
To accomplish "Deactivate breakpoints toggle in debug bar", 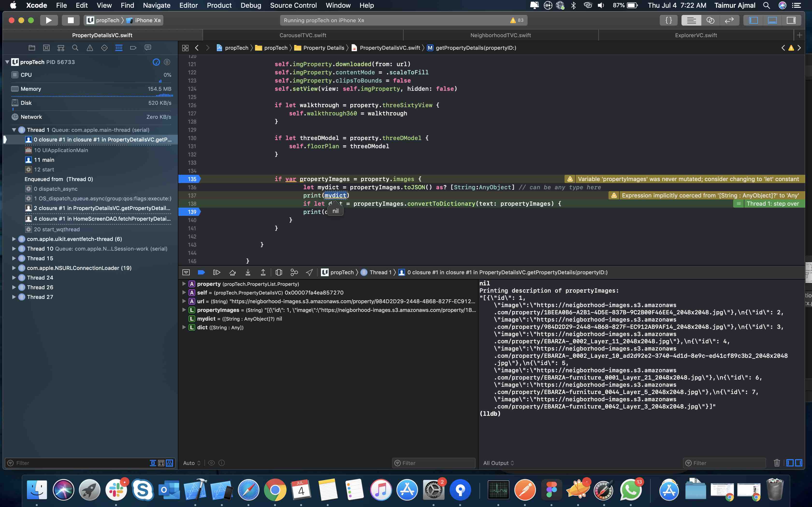I will coord(201,272).
